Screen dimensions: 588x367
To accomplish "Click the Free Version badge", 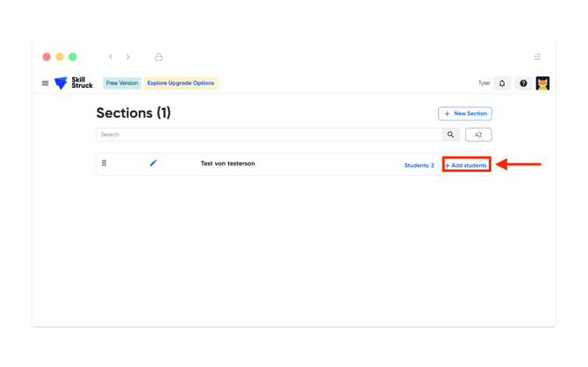I will point(122,83).
